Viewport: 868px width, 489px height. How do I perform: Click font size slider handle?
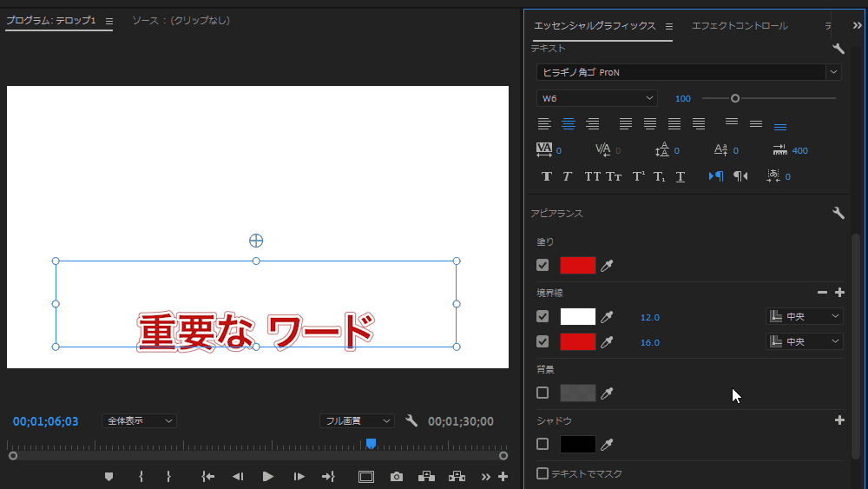pos(735,98)
